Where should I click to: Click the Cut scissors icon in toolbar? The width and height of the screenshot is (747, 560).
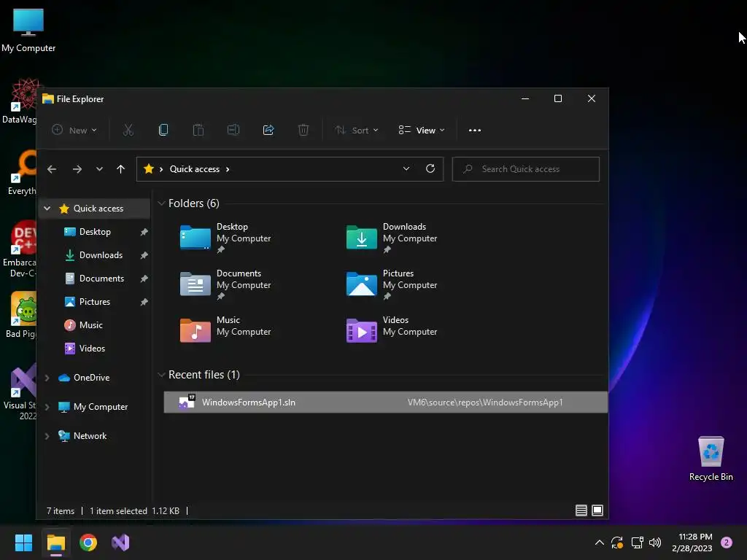coord(128,130)
